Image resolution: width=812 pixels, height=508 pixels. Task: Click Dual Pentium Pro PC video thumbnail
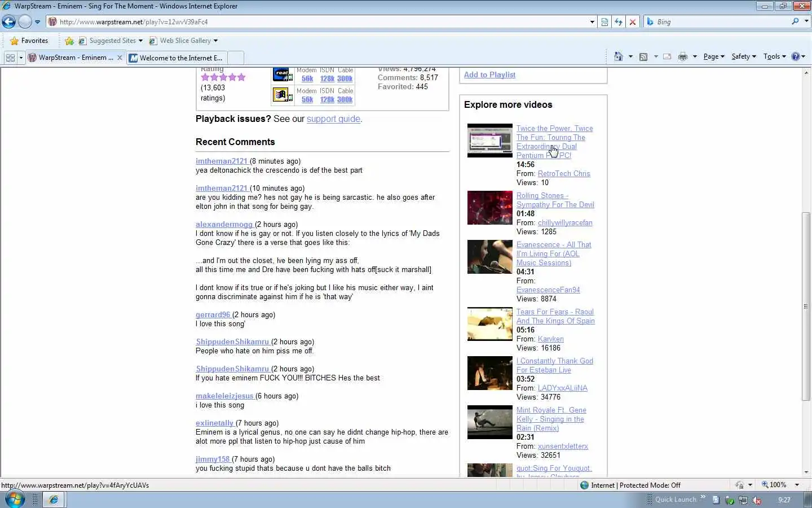pyautogui.click(x=490, y=141)
